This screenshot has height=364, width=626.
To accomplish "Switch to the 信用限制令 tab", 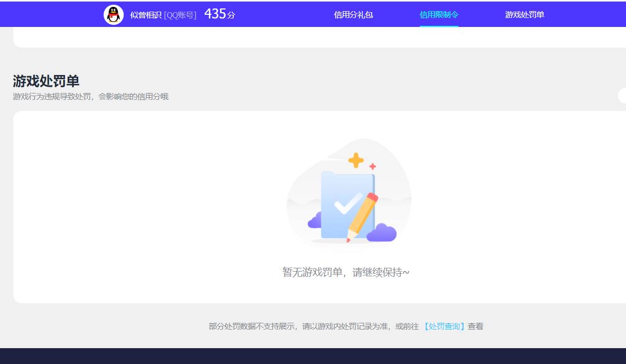I will coord(439,14).
